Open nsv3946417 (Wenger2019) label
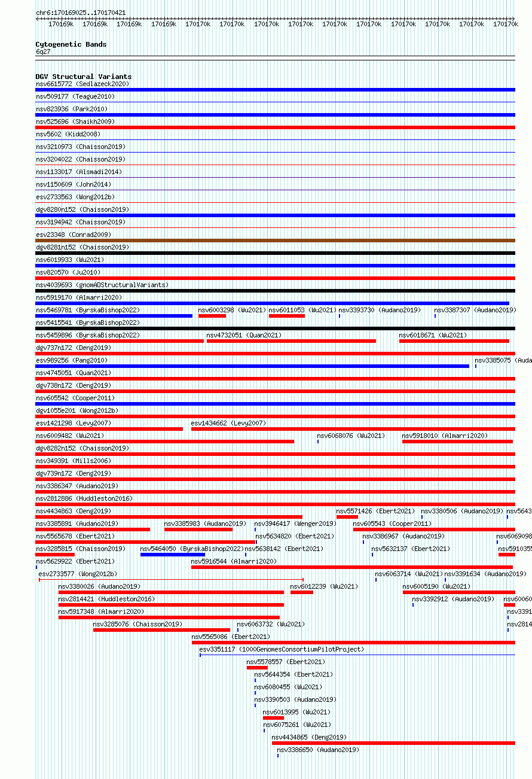Screen dimensions: 532x779 [x=295, y=524]
